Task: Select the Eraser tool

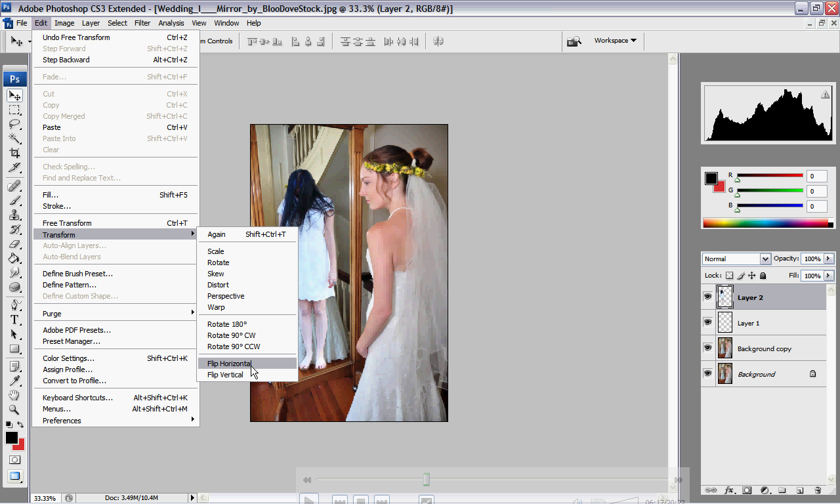Action: pos(14,244)
